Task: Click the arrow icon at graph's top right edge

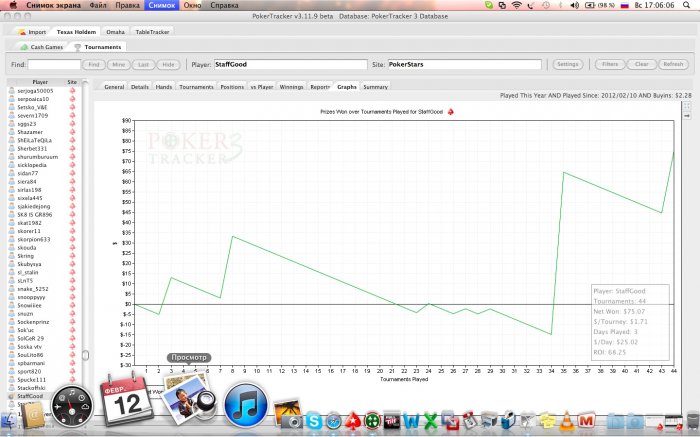Action: pos(687,116)
